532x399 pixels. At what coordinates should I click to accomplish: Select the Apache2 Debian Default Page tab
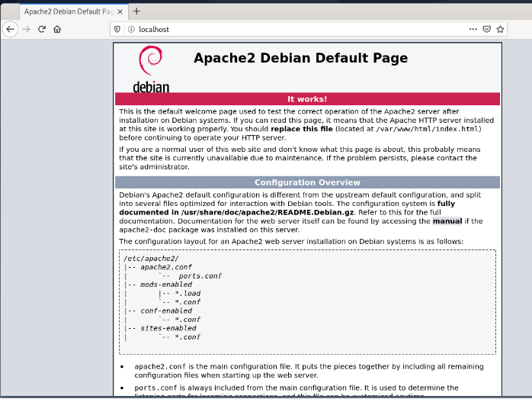(74, 11)
